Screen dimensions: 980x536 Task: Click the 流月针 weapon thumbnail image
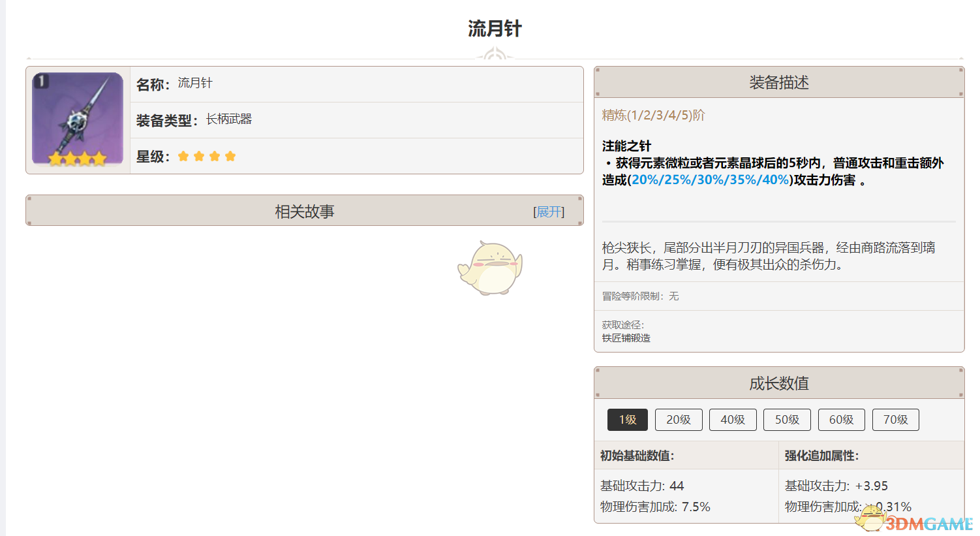[78, 119]
